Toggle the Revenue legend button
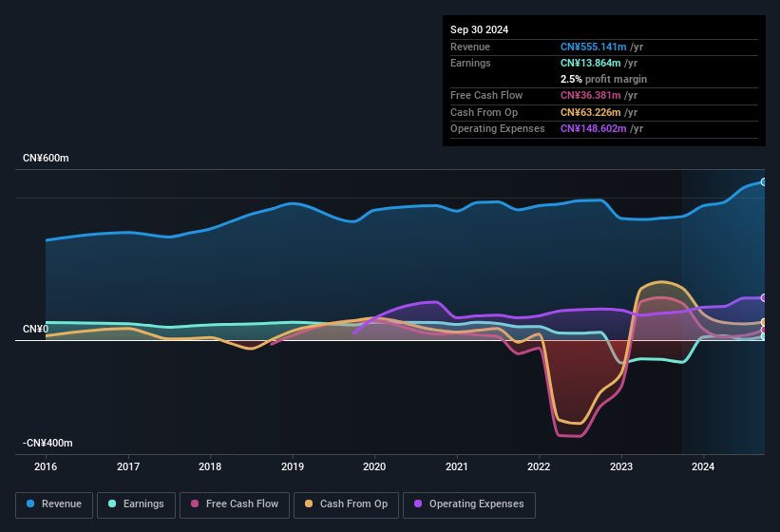This screenshot has width=780, height=532. click(x=54, y=504)
